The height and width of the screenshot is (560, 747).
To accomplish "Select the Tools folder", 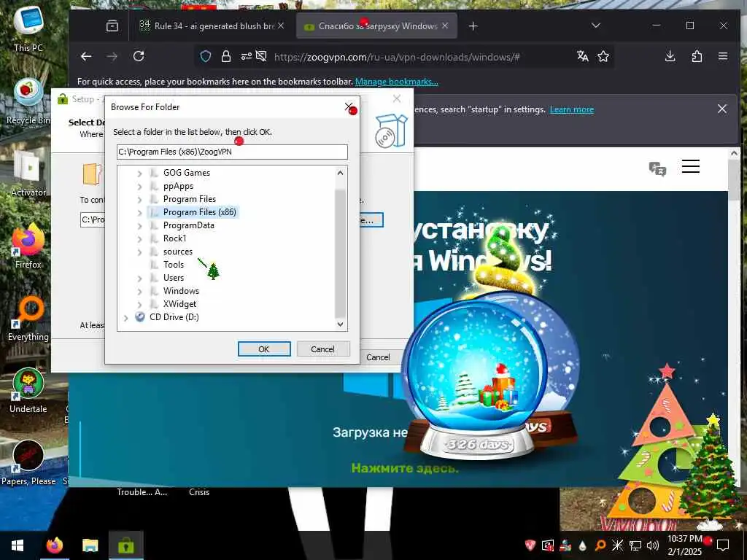I will point(174,264).
